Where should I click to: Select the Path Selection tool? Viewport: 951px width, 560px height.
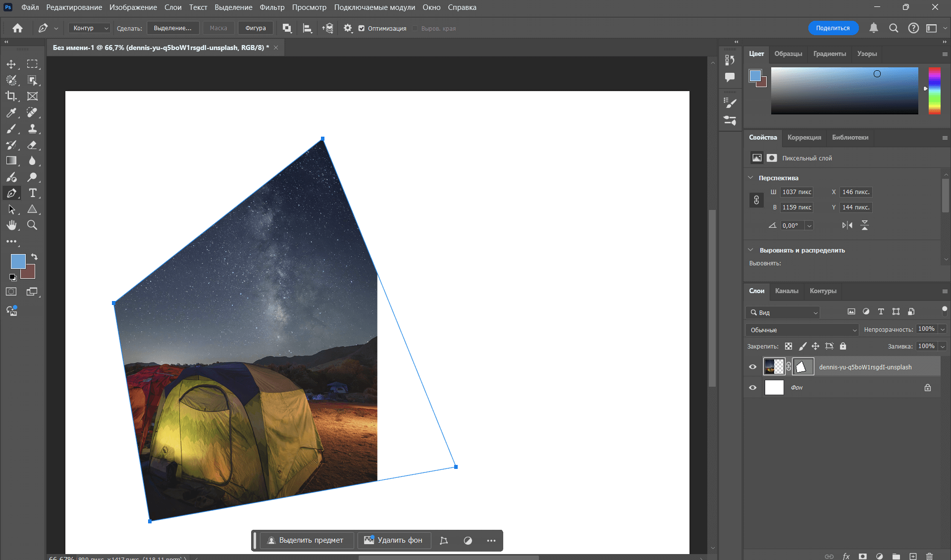pyautogui.click(x=11, y=209)
